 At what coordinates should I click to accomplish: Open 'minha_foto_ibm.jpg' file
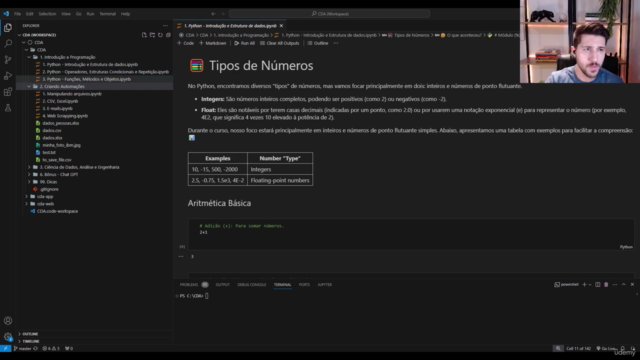coord(61,145)
